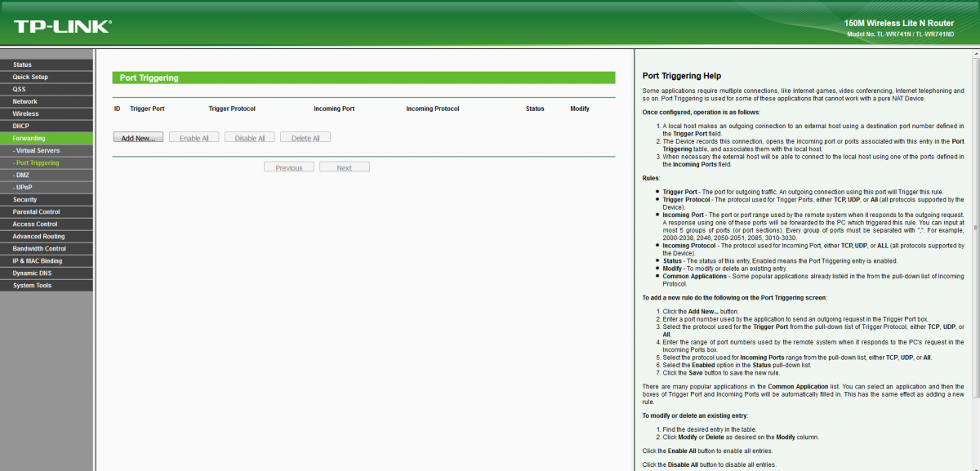Open IP & MAC Binding
Image resolution: width=980 pixels, height=471 pixels.
click(47, 260)
